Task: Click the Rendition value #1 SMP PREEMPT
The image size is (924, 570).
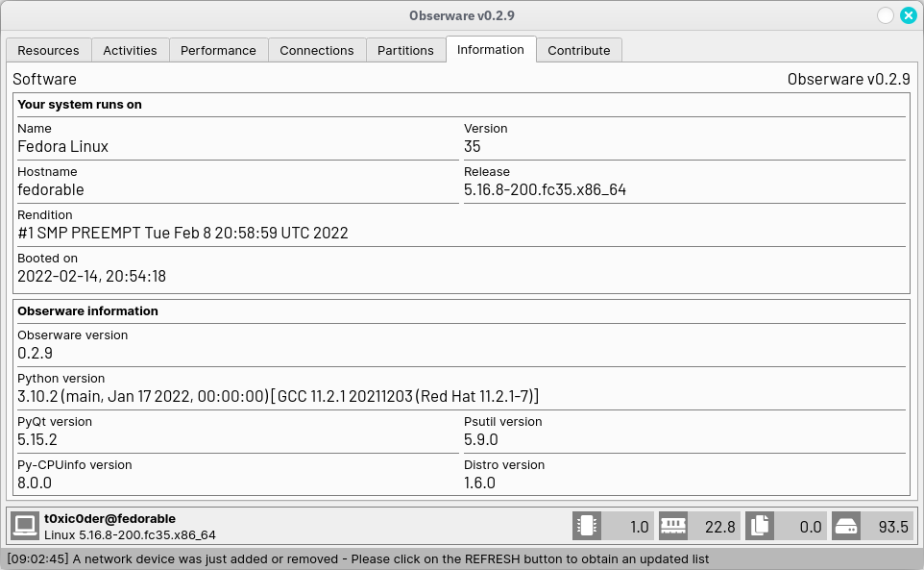Action: coord(182,233)
